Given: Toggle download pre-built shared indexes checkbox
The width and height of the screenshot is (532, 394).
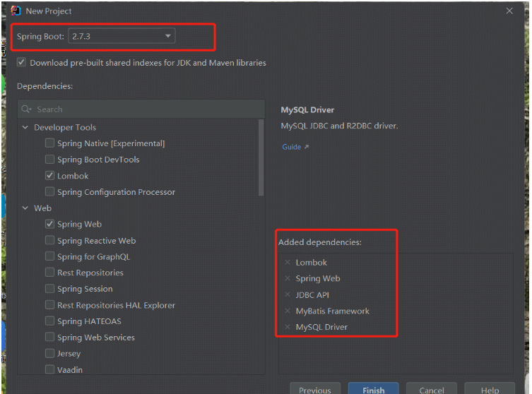Looking at the screenshot, I should coord(21,62).
